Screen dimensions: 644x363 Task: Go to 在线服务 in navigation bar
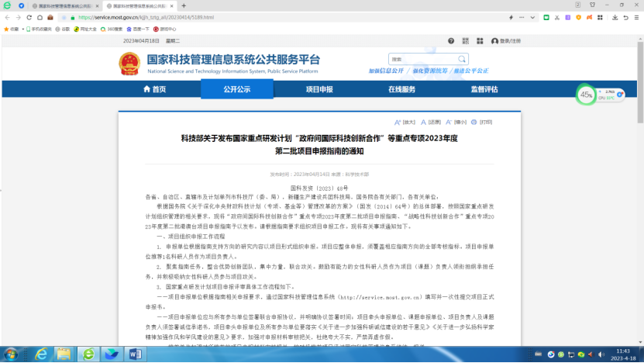tap(401, 89)
